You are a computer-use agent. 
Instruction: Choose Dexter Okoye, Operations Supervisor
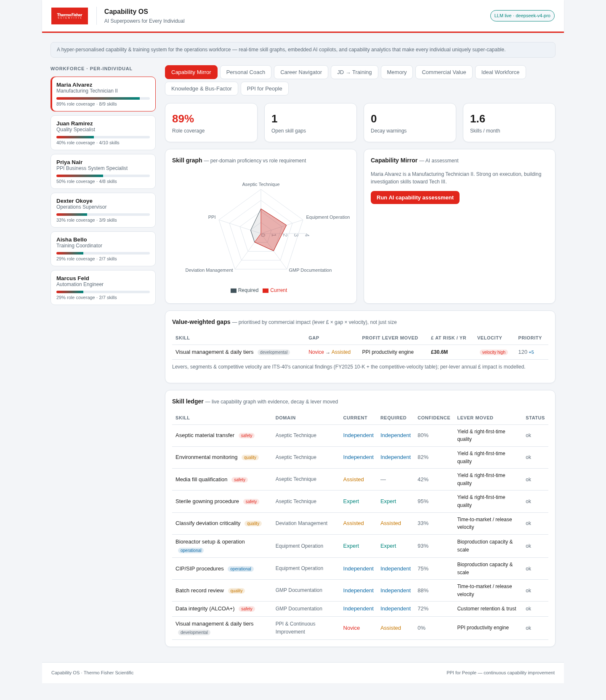point(103,210)
